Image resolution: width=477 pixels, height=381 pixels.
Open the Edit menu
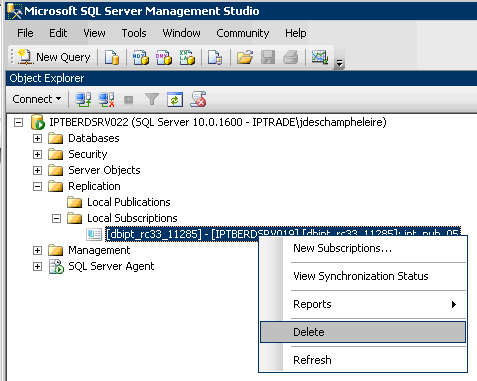pyautogui.click(x=58, y=33)
